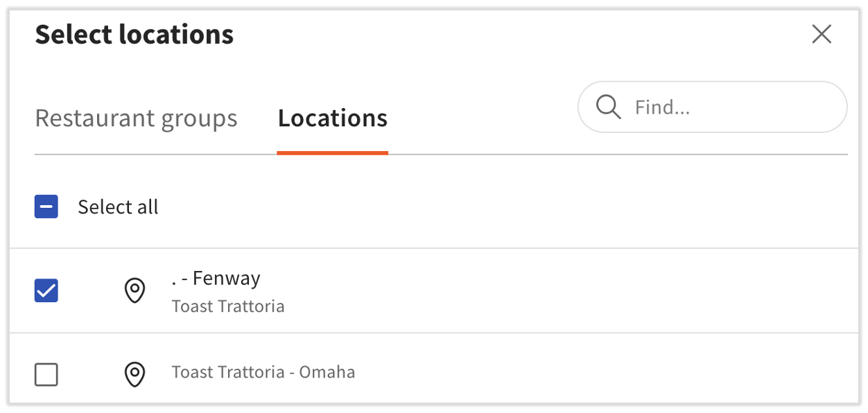Screen dimensions: 868x413
Task: Select the ". - Fenway" location name
Action: (216, 279)
